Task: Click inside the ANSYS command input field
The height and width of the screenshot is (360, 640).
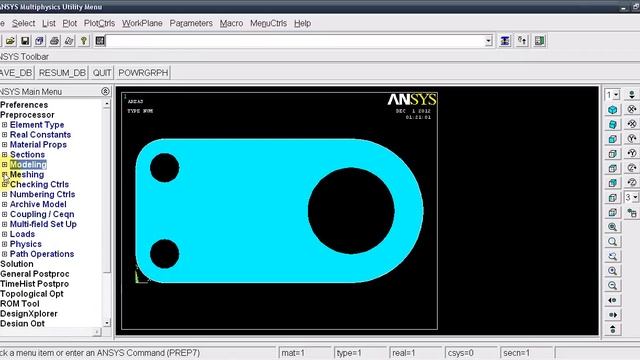Action: (x=295, y=41)
